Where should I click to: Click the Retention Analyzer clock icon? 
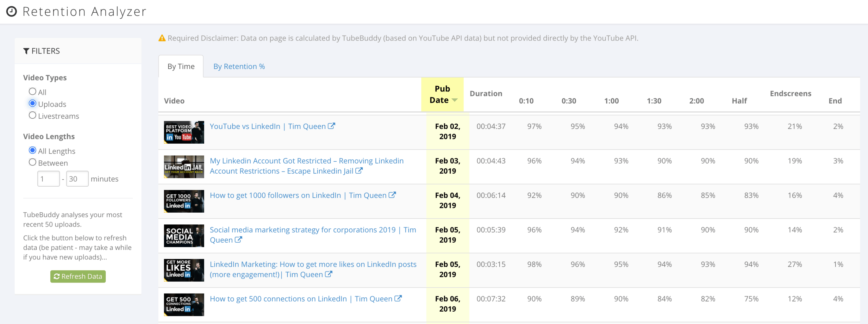click(x=11, y=11)
